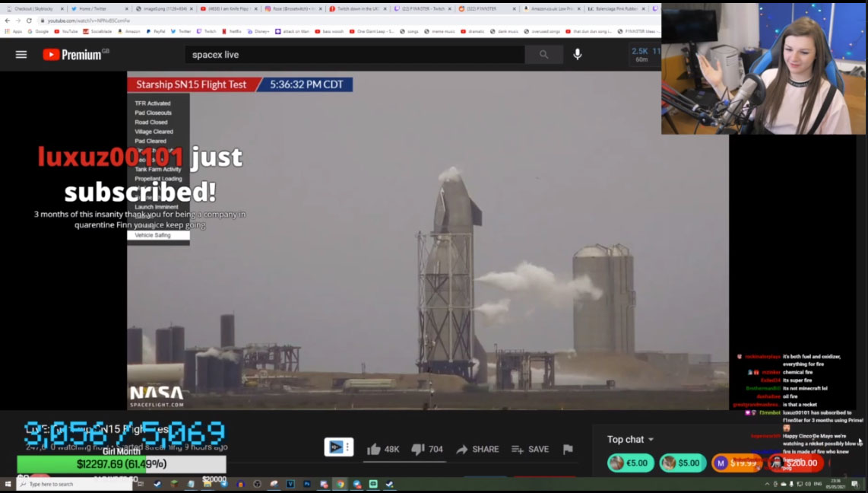Show hidden system tray icons
The width and height of the screenshot is (868, 493).
[x=767, y=484]
